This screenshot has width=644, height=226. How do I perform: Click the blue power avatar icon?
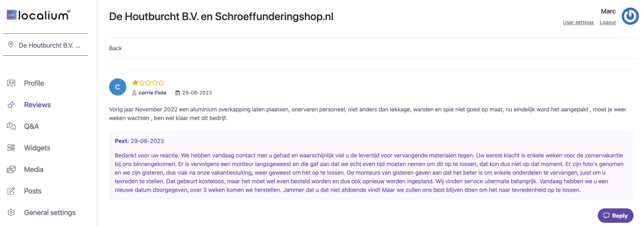[x=630, y=16]
